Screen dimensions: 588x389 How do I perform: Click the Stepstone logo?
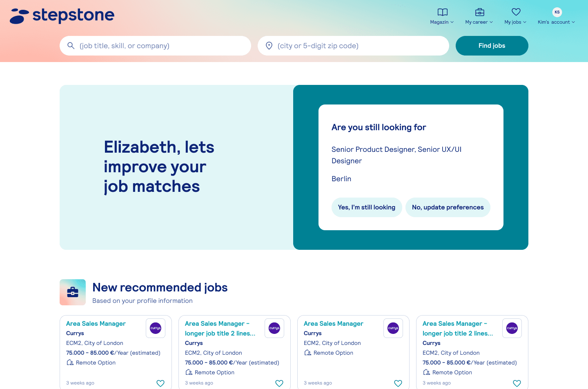[61, 16]
